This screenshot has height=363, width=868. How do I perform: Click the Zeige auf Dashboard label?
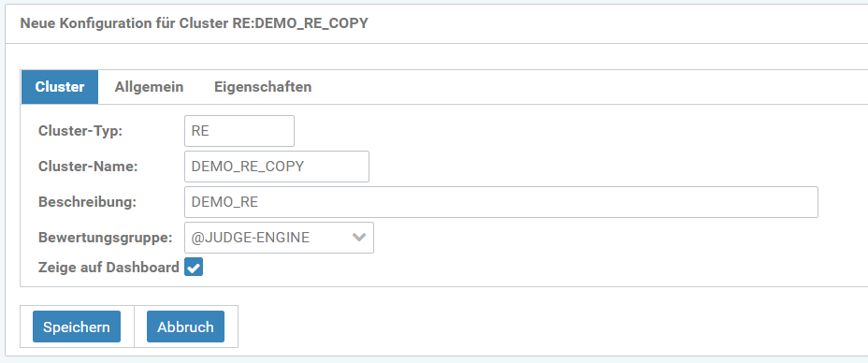pyautogui.click(x=108, y=268)
